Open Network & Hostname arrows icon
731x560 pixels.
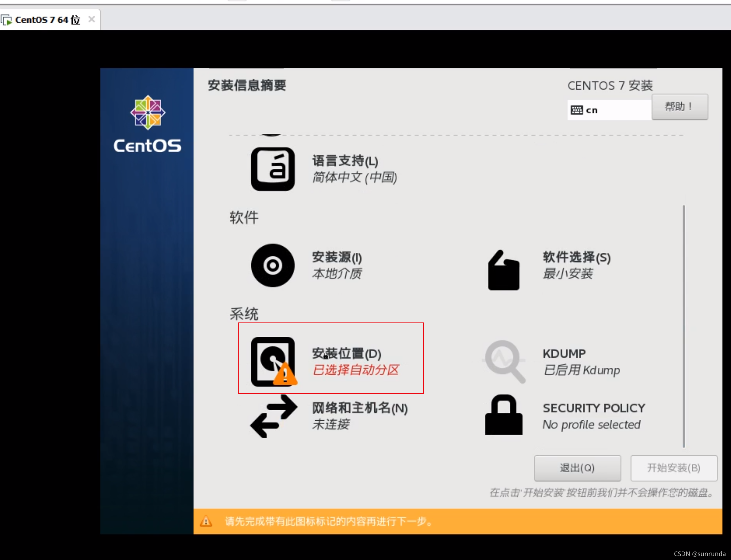point(273,416)
